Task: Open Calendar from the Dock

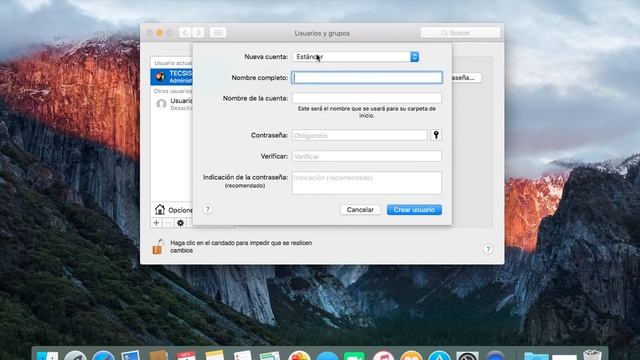Action: (x=187, y=355)
